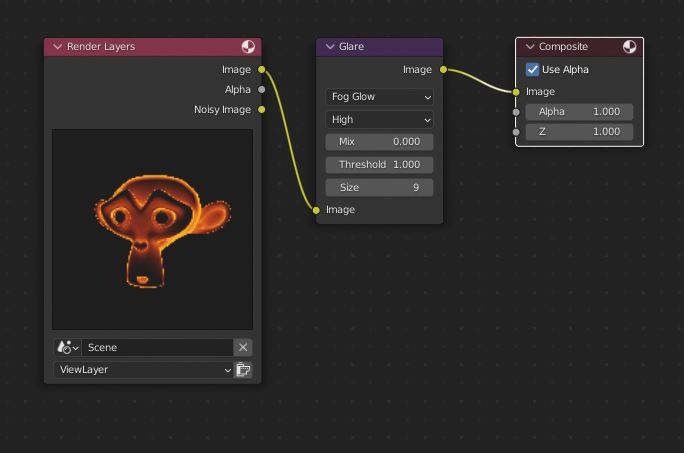Screen dimensions: 684x453
Task: Click the render active scene icon beside ViewLayer
Action: pos(243,370)
